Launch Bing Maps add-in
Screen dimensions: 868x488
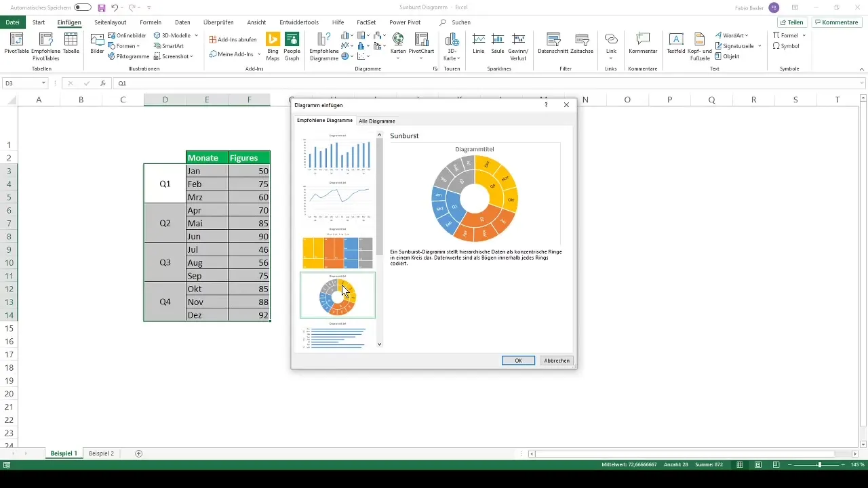point(273,46)
